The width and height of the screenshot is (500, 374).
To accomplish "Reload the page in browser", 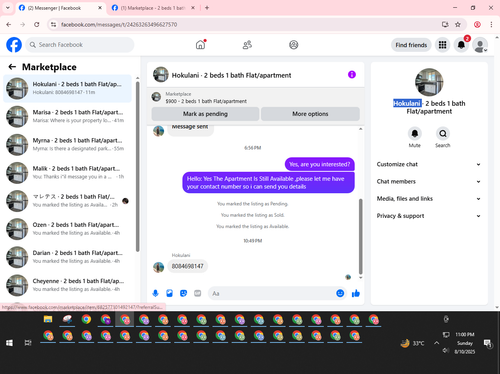I will 37,24.
